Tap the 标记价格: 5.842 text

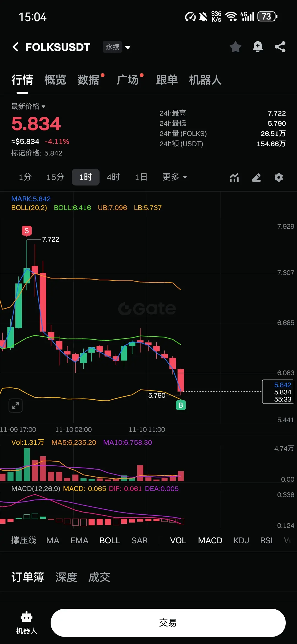pos(37,153)
